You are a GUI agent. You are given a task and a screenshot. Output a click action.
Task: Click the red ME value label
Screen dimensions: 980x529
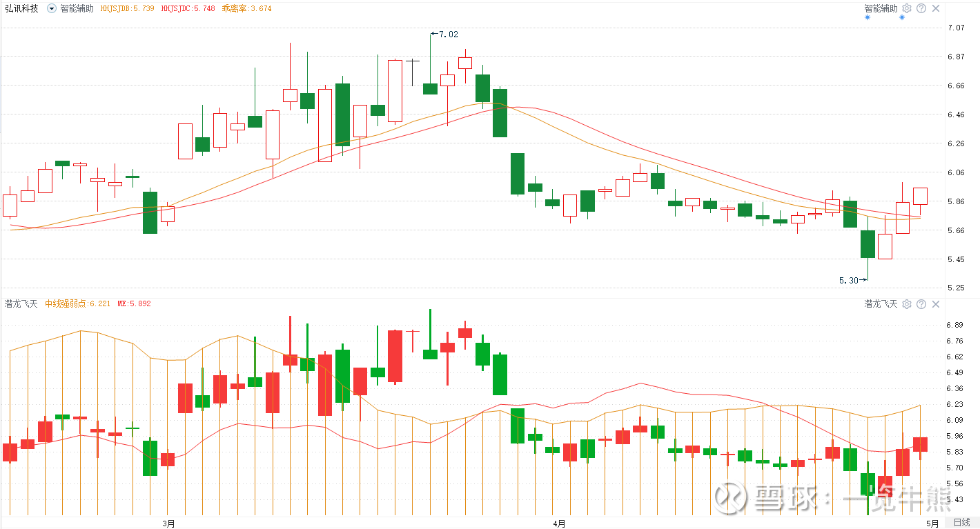(134, 303)
